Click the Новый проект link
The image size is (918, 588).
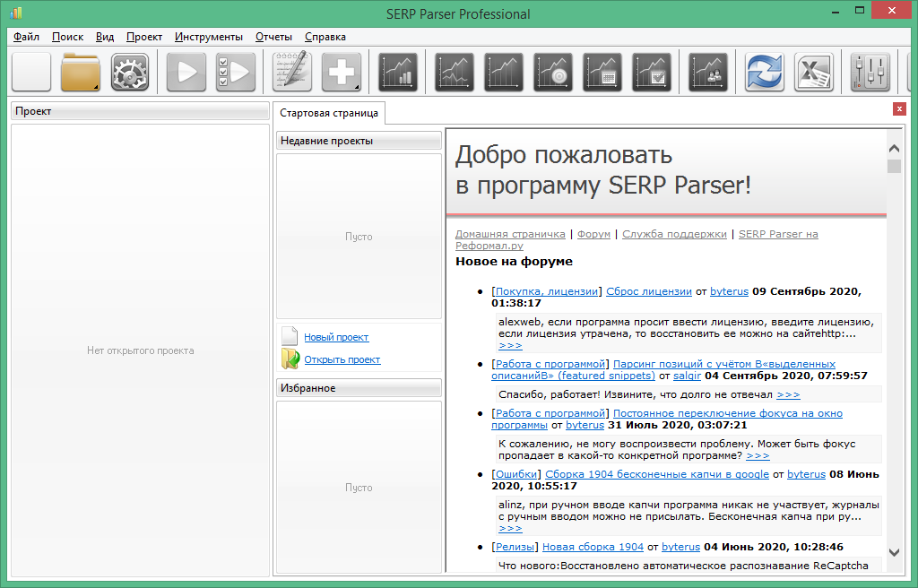click(x=336, y=337)
